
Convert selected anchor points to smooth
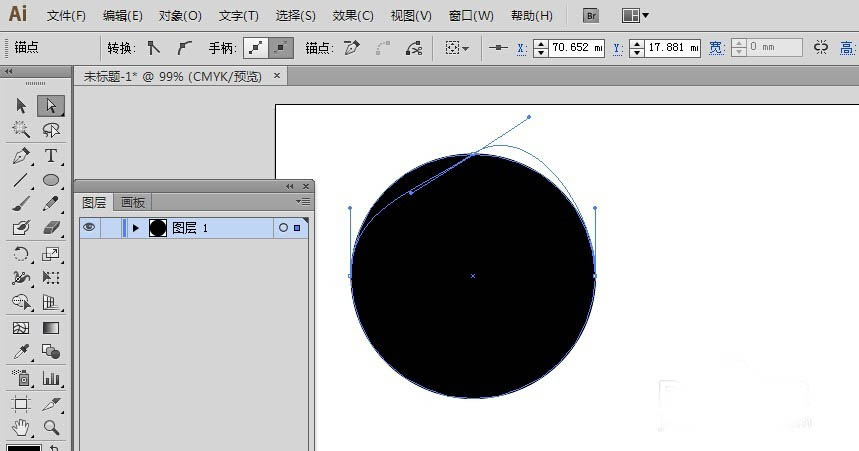point(184,48)
